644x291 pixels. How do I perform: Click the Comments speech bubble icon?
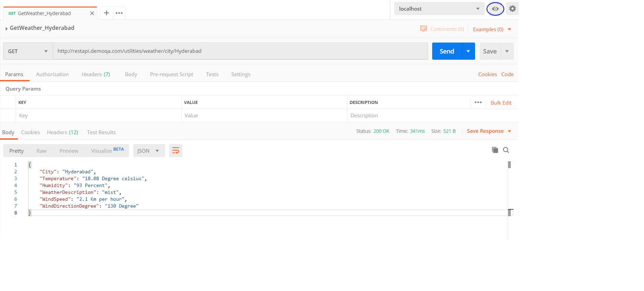tap(423, 29)
